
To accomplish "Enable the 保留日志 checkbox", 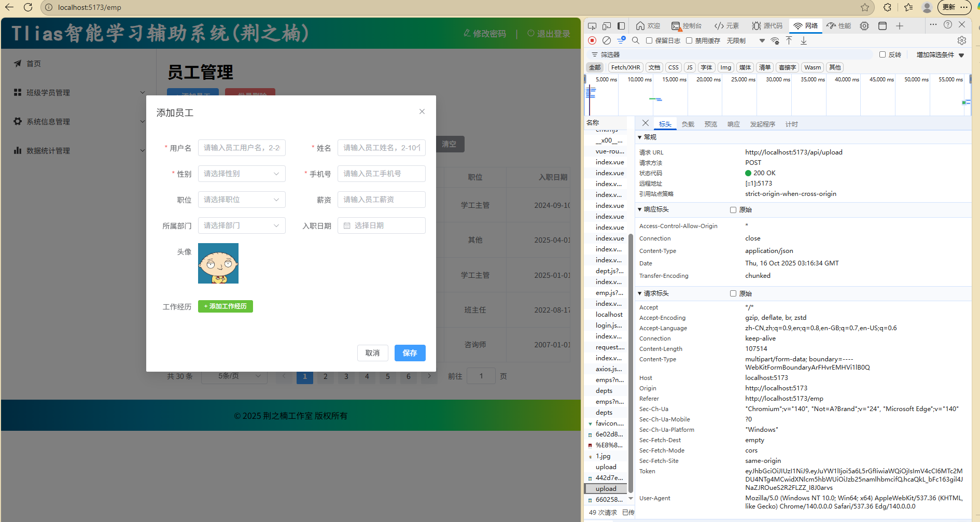I will tap(649, 40).
